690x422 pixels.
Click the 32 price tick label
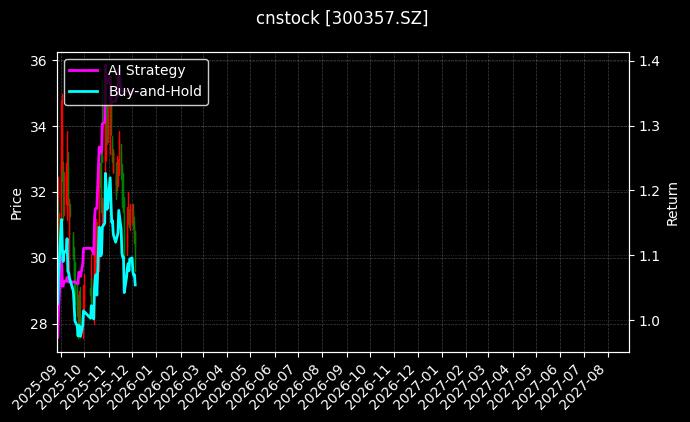38,192
